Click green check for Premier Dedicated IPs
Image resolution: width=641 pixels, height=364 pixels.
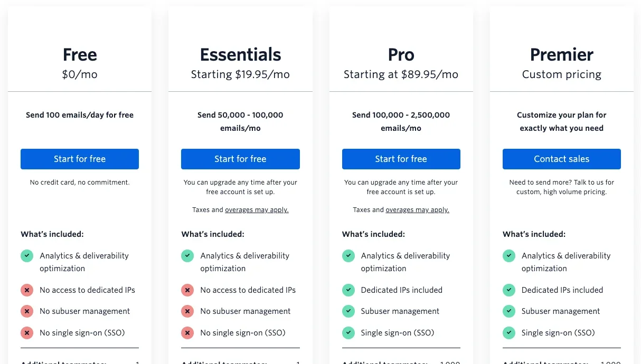click(508, 290)
